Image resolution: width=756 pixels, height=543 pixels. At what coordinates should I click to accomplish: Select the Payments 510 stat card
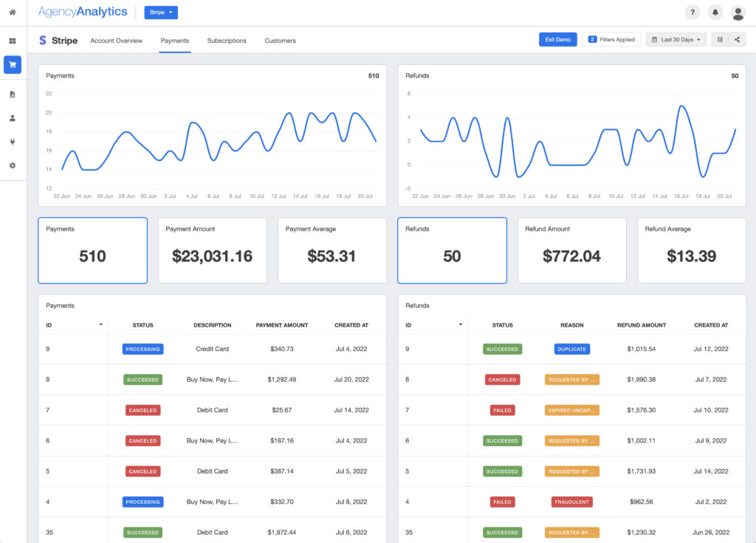[x=92, y=250]
